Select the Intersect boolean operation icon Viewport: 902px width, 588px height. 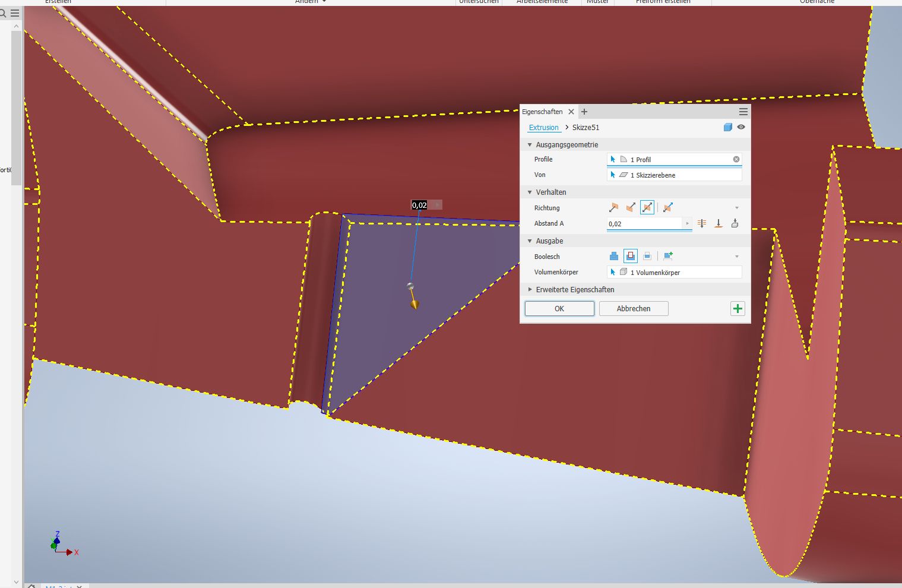(647, 256)
